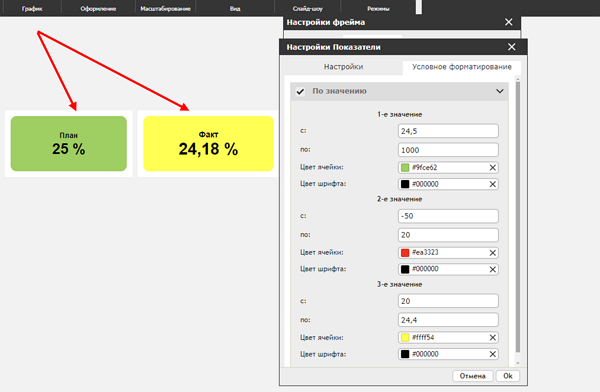Click the scrollbar down arrow
Image resolution: width=600 pixels, height=392 pixels.
(x=518, y=363)
